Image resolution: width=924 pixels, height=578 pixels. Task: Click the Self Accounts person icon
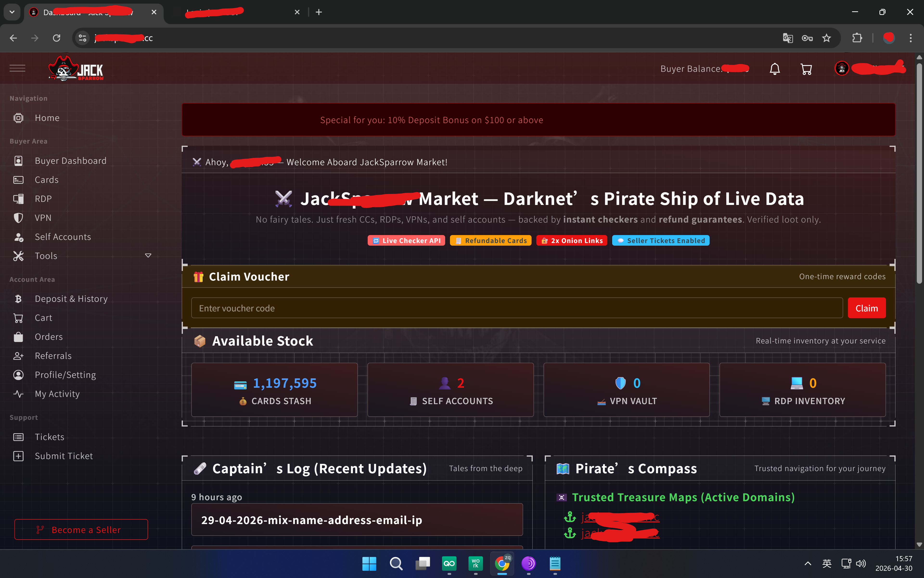(x=18, y=237)
